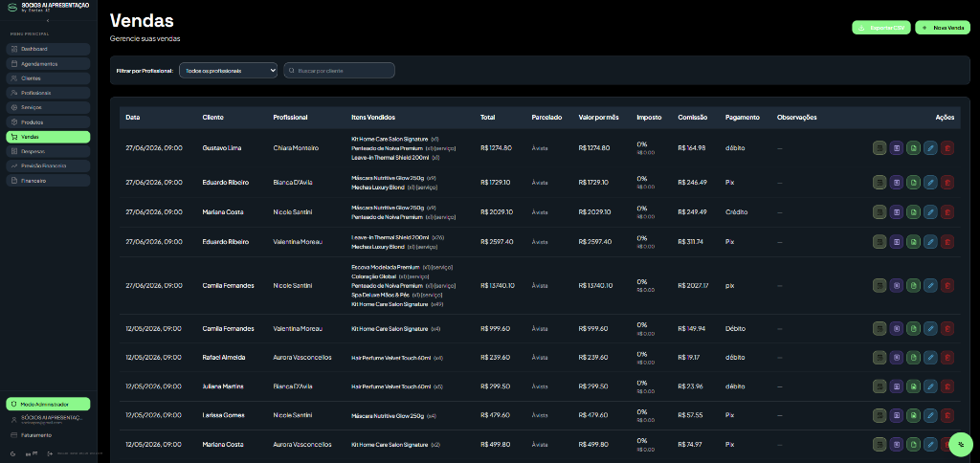Click the logout arrow icon in sidebar footer
The width and height of the screenshot is (980, 463).
pos(50,453)
